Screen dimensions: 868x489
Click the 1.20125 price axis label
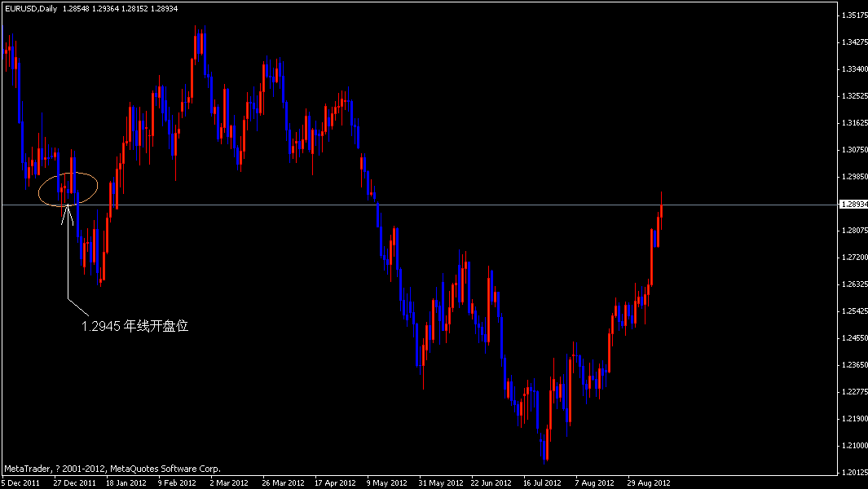[x=854, y=473]
